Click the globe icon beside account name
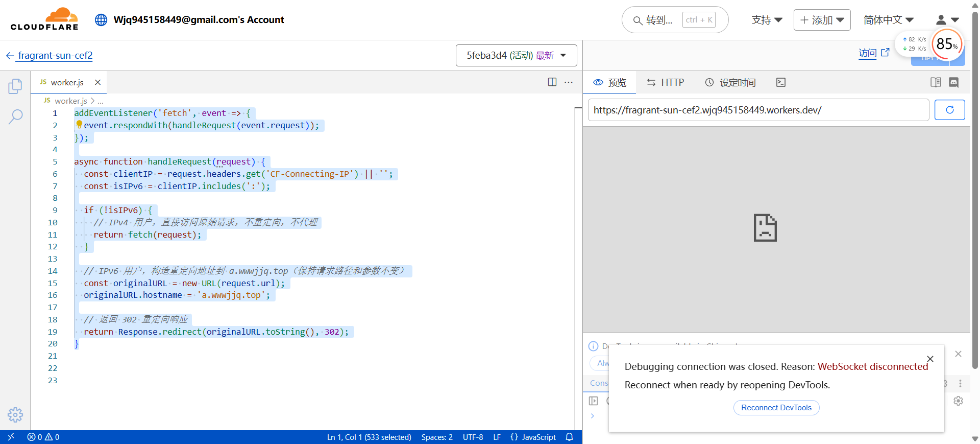The width and height of the screenshot is (980, 444). click(101, 20)
